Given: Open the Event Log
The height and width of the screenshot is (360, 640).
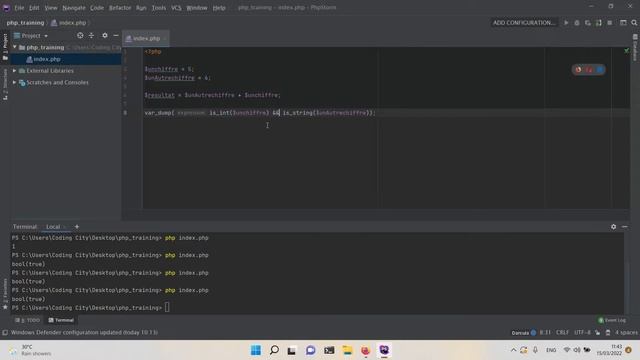Looking at the screenshot, I should [611, 320].
